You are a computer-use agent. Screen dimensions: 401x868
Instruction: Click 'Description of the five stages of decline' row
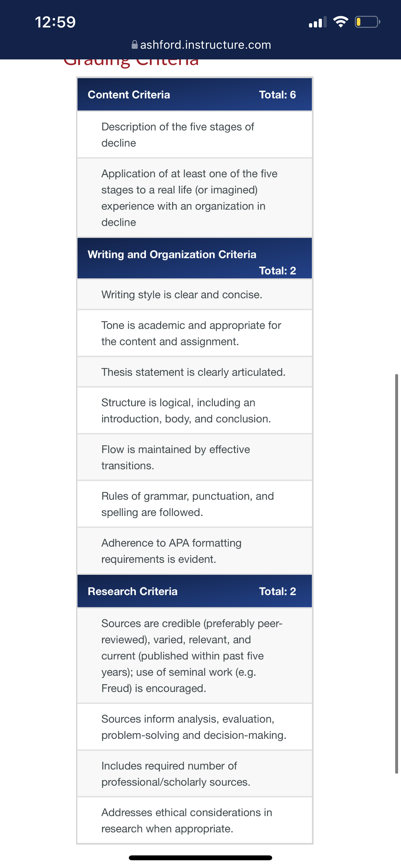195,134
